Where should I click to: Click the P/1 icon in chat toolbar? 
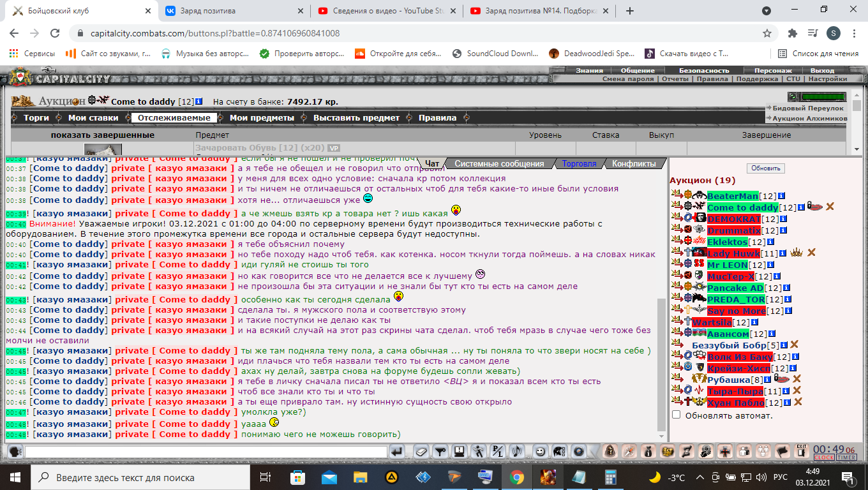pos(497,452)
